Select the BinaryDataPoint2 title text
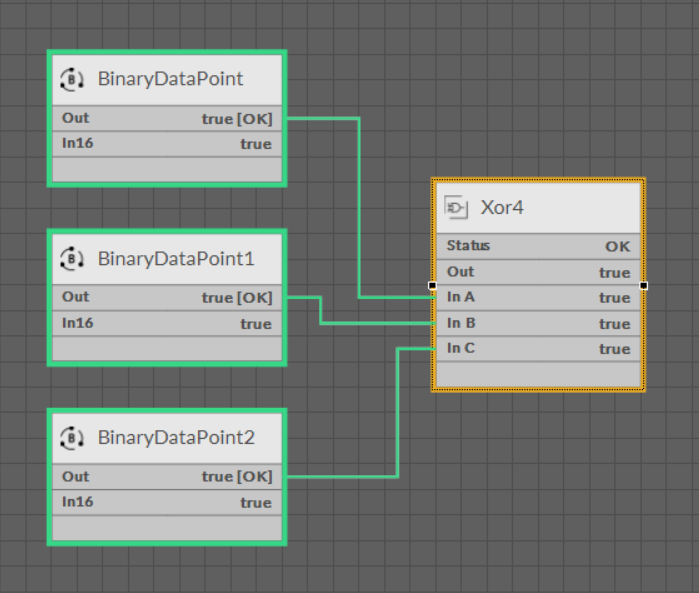The width and height of the screenshot is (699, 593). [x=176, y=438]
